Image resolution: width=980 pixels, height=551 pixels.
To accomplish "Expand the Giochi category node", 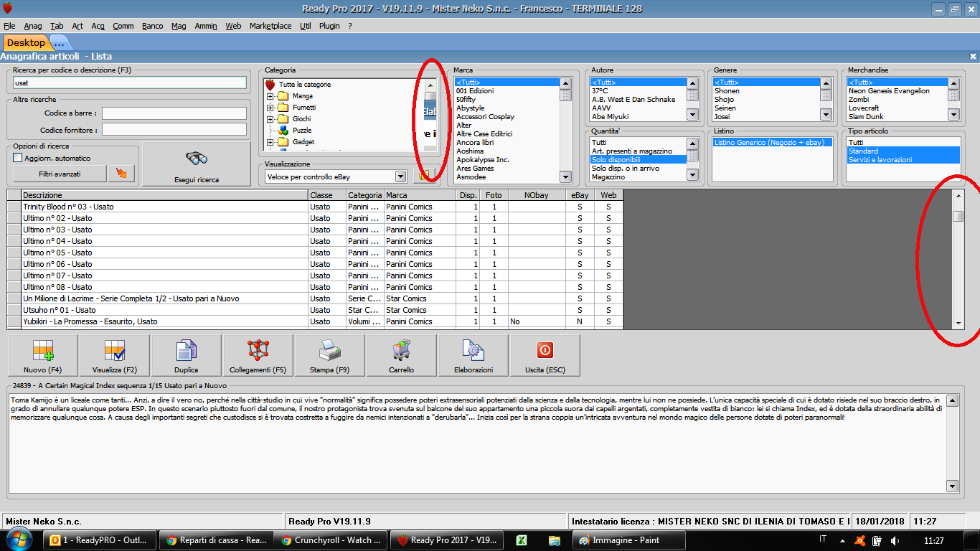I will click(270, 119).
